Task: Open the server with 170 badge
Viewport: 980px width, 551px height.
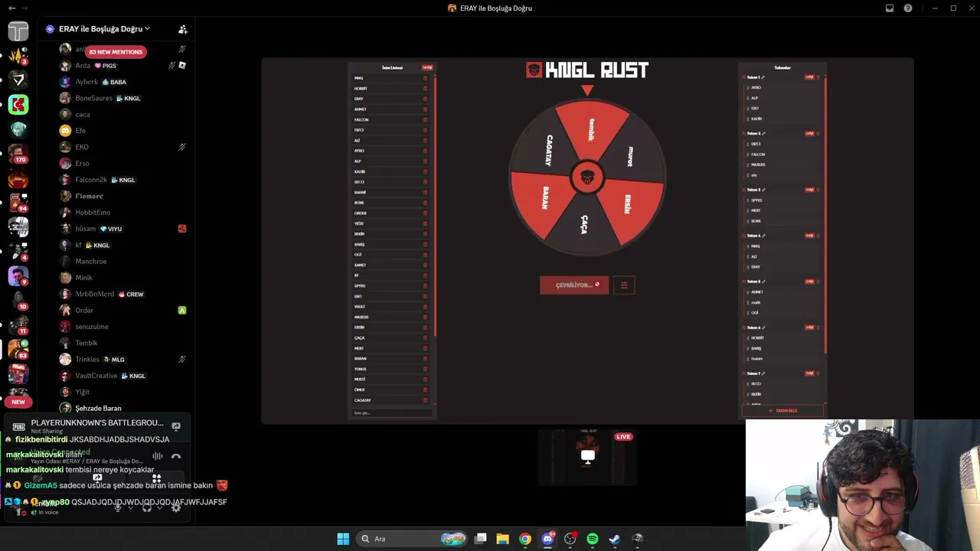Action: 18,153
